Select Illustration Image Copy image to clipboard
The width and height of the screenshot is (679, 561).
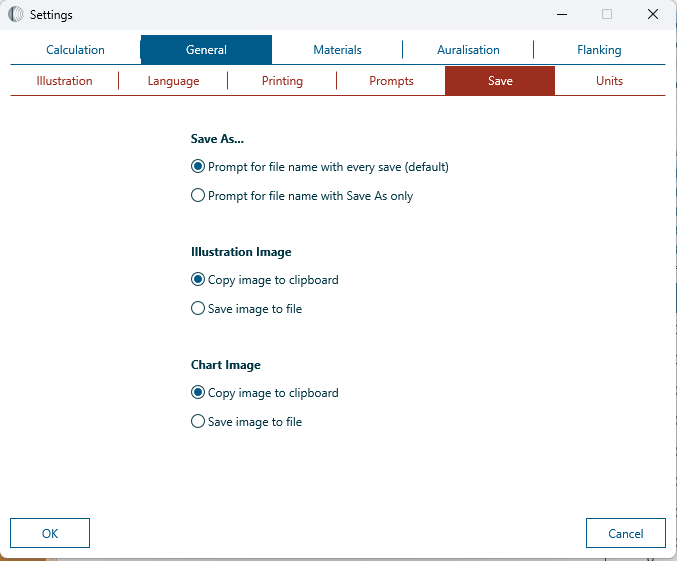coord(265,280)
